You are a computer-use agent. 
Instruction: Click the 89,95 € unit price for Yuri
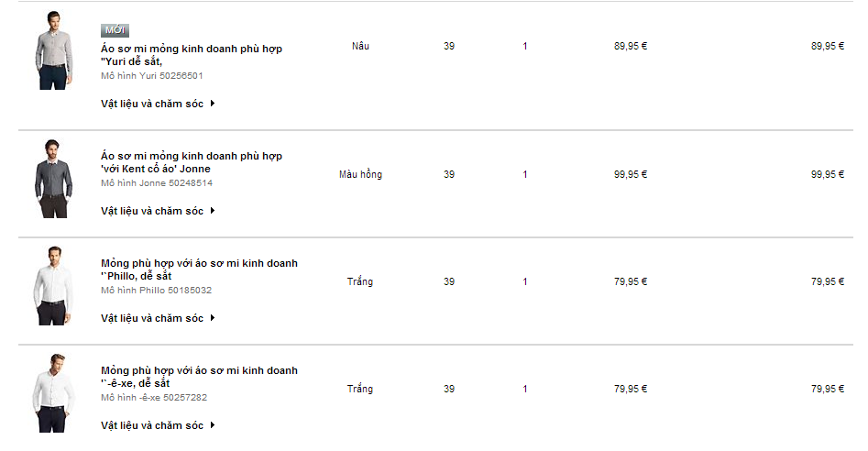pyautogui.click(x=631, y=46)
